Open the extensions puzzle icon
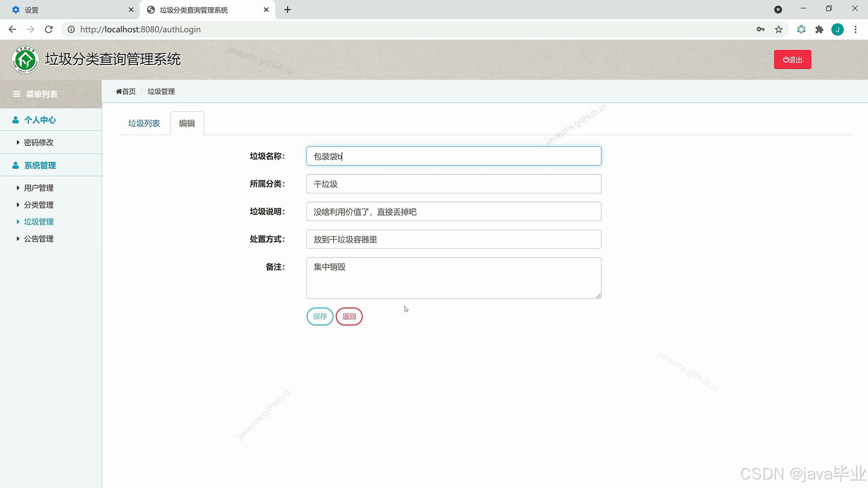The image size is (868, 488). coord(819,29)
